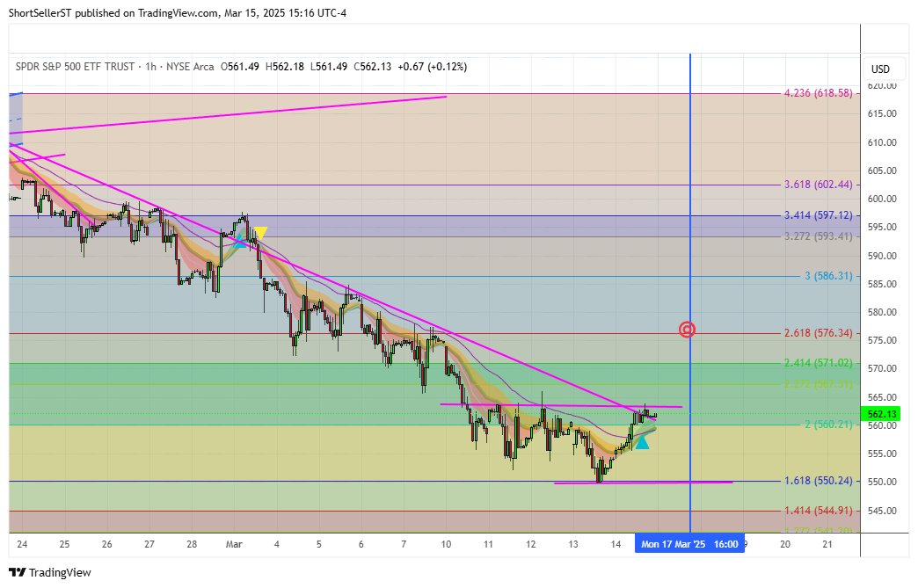The image size is (918, 588).
Task: Click the yellow down-pointing triangle signal marker
Action: [260, 233]
